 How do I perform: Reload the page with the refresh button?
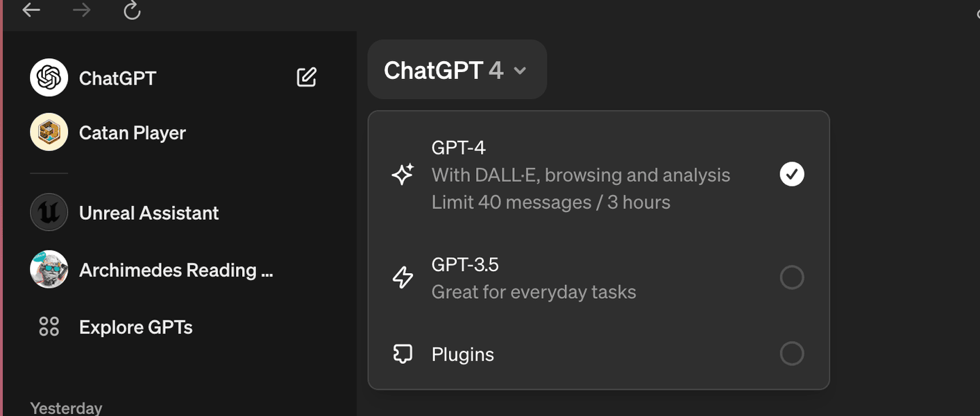point(132,10)
